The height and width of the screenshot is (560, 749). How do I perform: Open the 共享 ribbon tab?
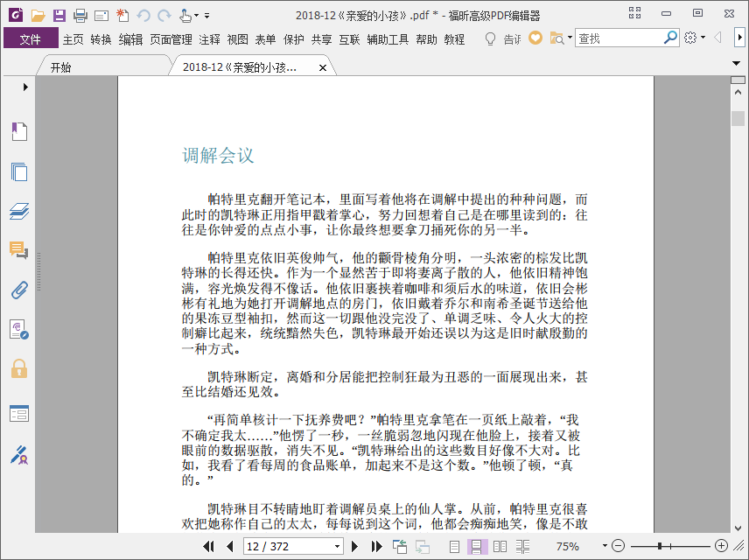coord(321,39)
